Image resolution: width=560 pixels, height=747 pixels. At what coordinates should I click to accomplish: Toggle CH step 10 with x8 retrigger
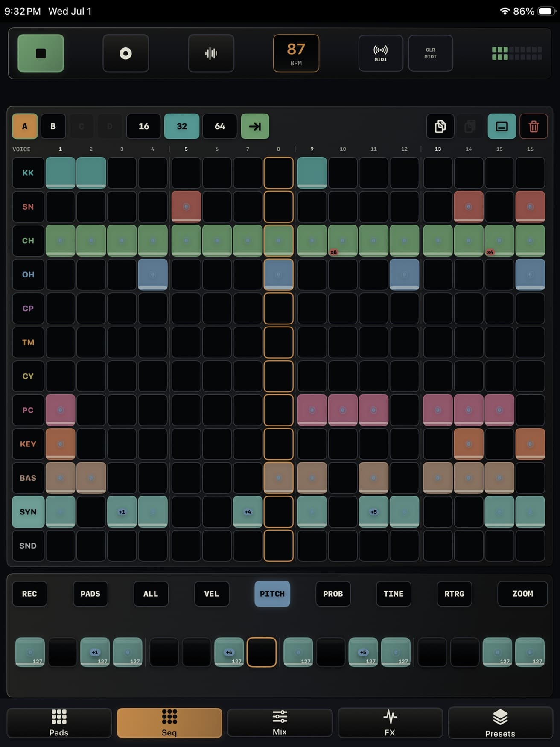[343, 241]
